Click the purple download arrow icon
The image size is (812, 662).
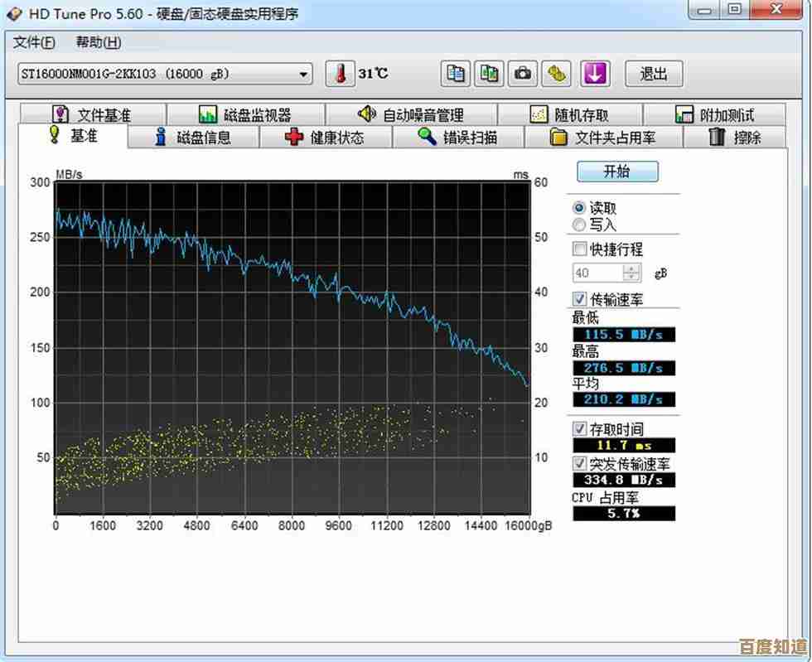[594, 73]
